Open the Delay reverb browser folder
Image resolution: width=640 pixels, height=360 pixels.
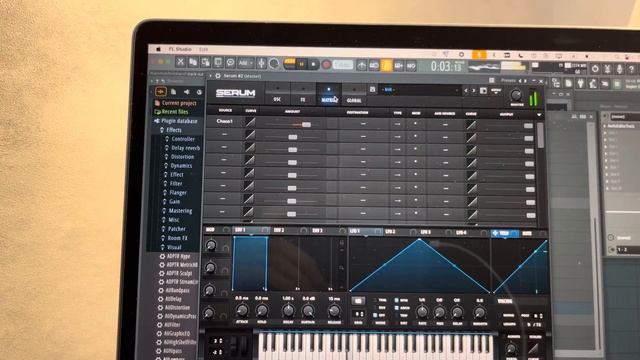click(x=182, y=148)
